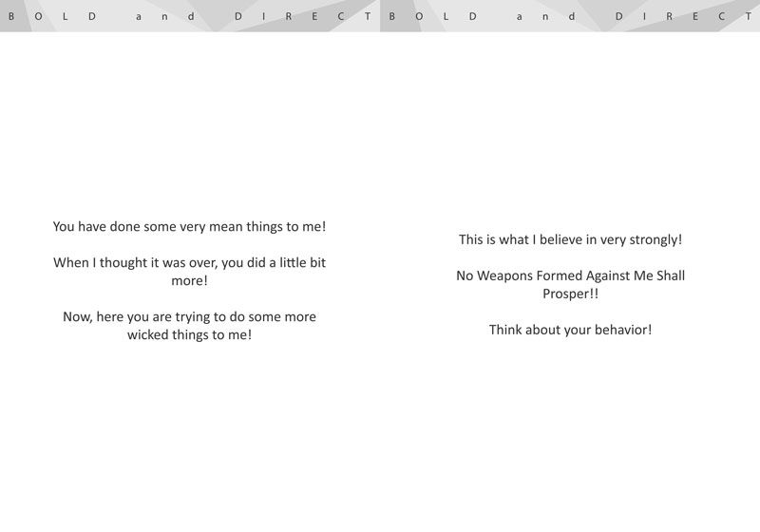Click the left page header 'BOLD and DIRECT'
The height and width of the screenshot is (532, 760).
[x=189, y=16]
